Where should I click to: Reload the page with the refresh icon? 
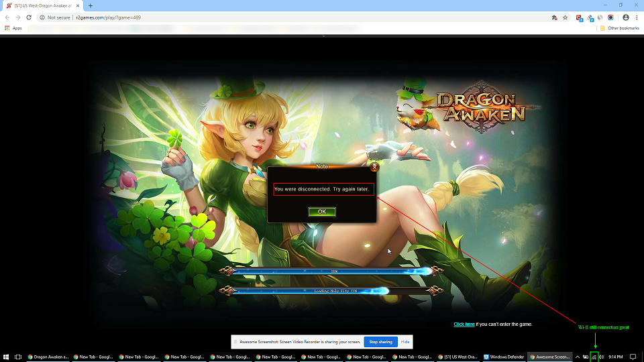click(x=29, y=17)
